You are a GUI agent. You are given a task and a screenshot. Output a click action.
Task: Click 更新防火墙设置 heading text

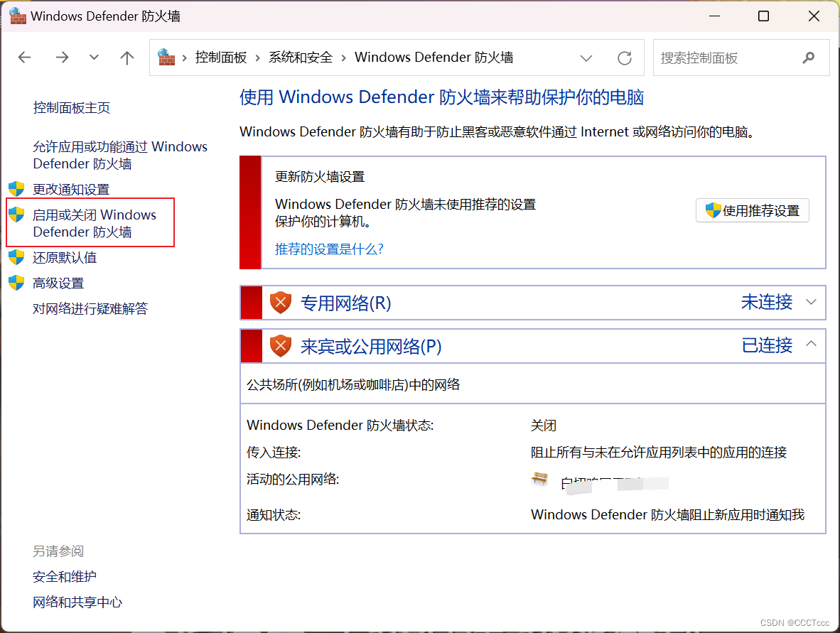(320, 177)
